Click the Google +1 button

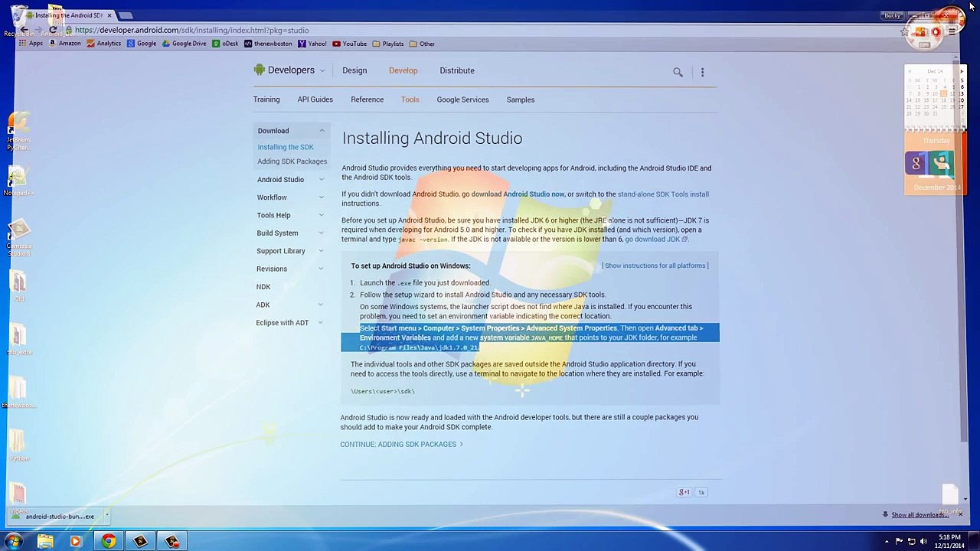[x=684, y=492]
